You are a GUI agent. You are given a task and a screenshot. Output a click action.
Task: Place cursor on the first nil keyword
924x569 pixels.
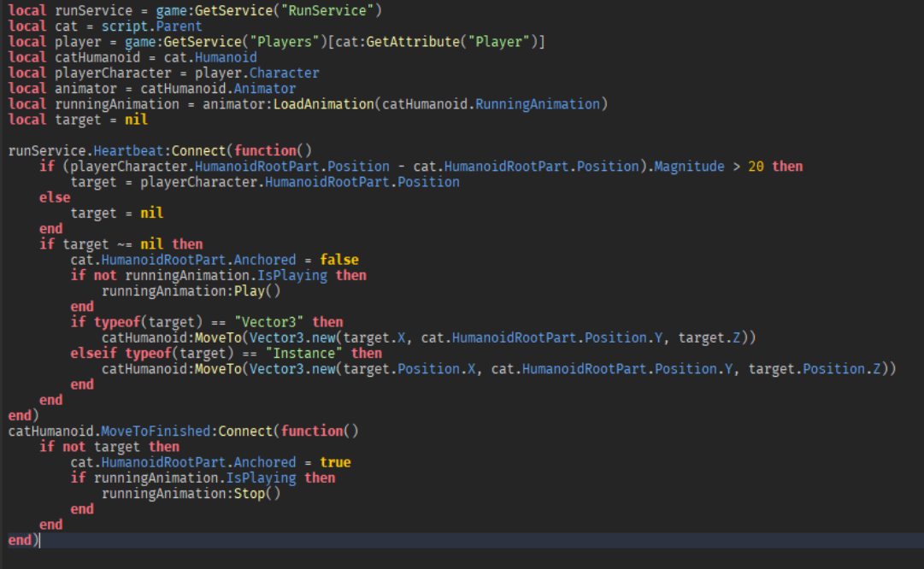coord(137,119)
